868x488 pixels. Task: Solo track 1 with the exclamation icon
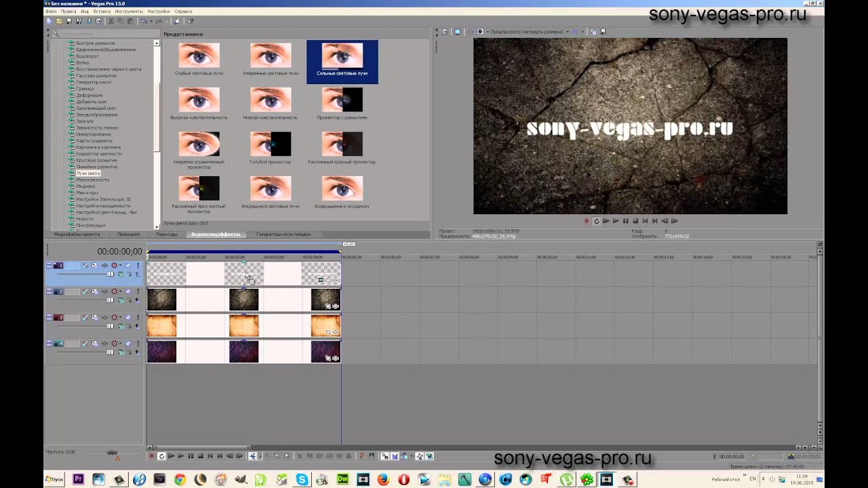[x=138, y=265]
